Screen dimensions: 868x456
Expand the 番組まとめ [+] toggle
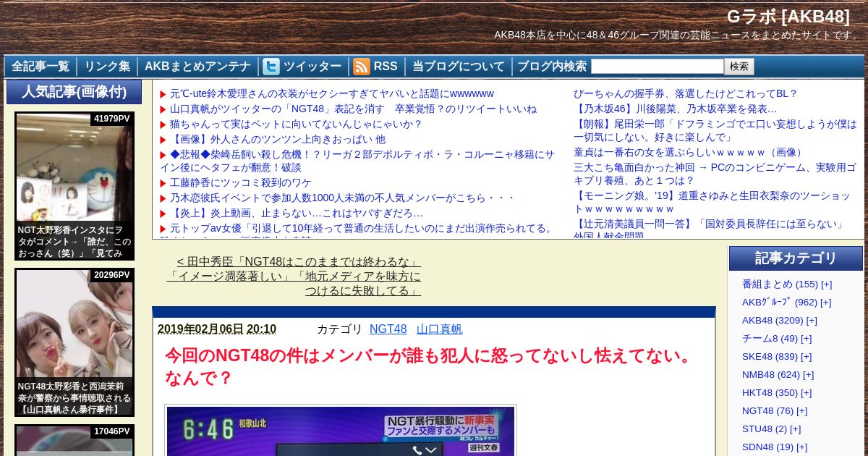click(827, 284)
